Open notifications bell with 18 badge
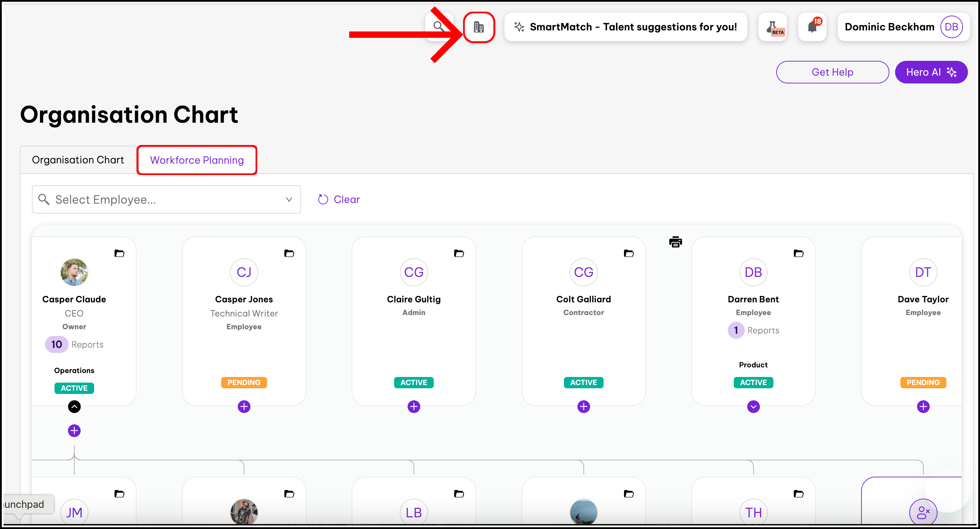980x529 pixels. (x=812, y=27)
